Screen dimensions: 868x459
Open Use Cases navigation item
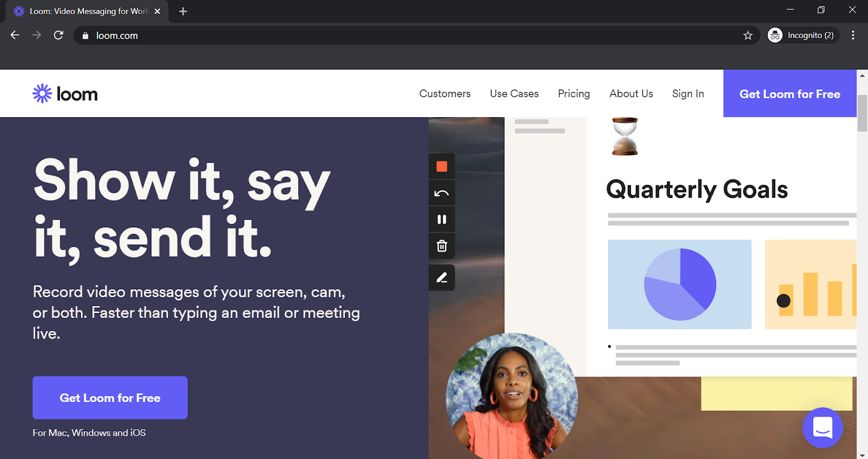coord(514,94)
